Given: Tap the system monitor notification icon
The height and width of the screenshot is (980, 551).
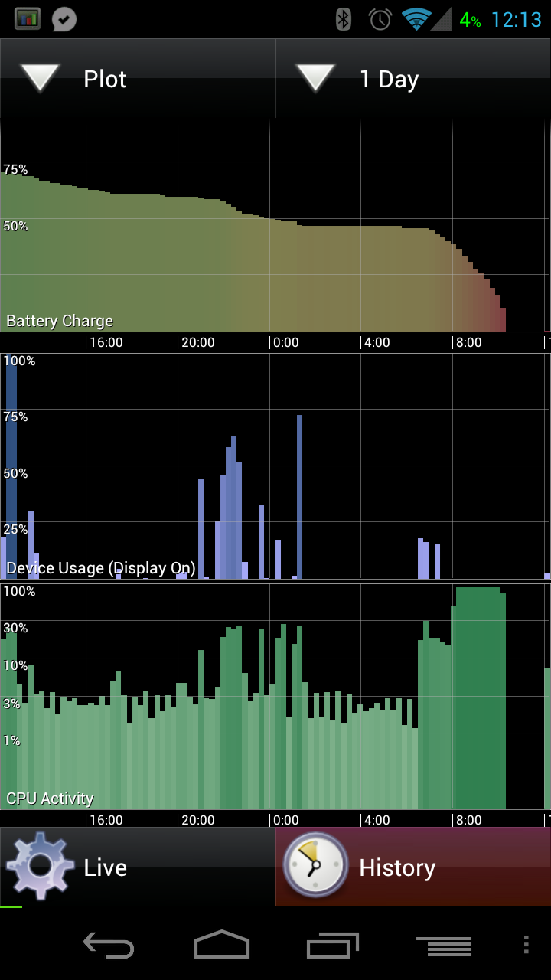Looking at the screenshot, I should (x=28, y=19).
